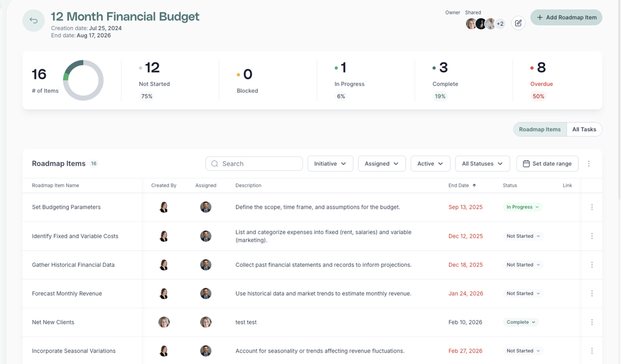Click the End Date sort arrow
The height and width of the screenshot is (364, 621).
474,186
